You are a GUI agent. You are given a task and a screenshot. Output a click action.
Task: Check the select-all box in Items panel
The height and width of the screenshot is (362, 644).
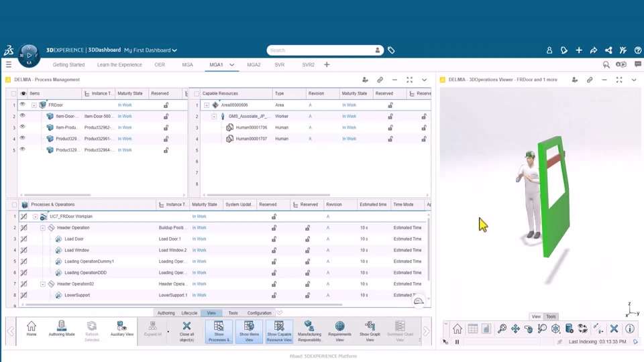point(14,94)
